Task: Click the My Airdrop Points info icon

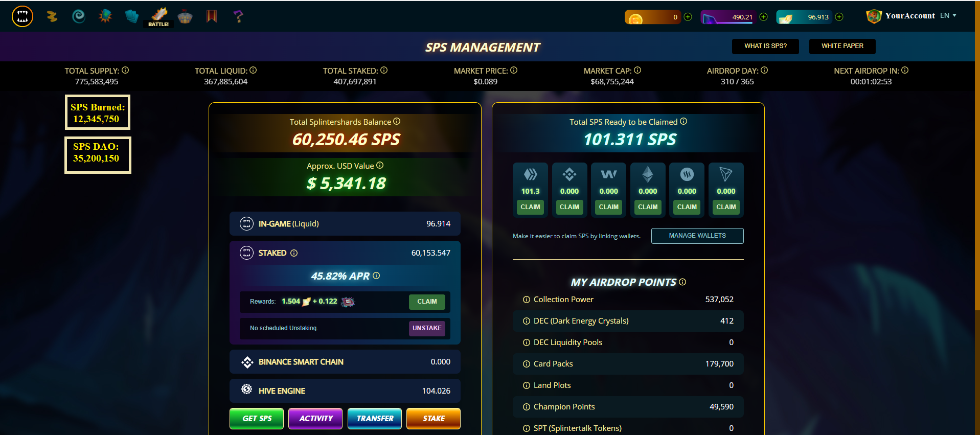Action: point(682,282)
